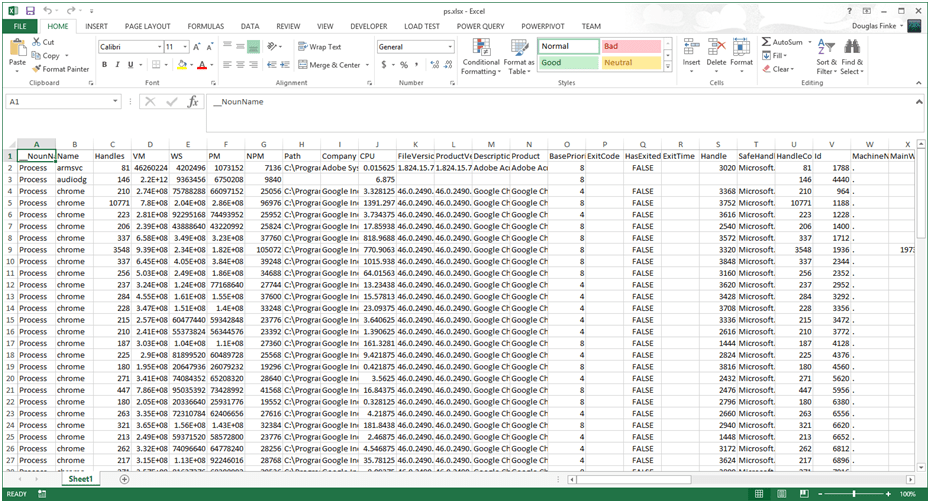931x504 pixels.
Task: Select the Sheet1 worksheet tab
Action: point(80,480)
